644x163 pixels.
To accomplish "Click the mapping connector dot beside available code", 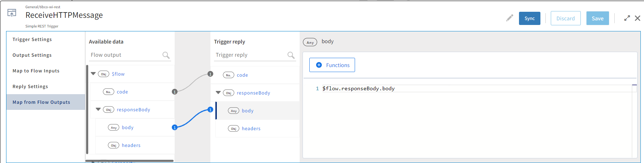I will coord(175,92).
